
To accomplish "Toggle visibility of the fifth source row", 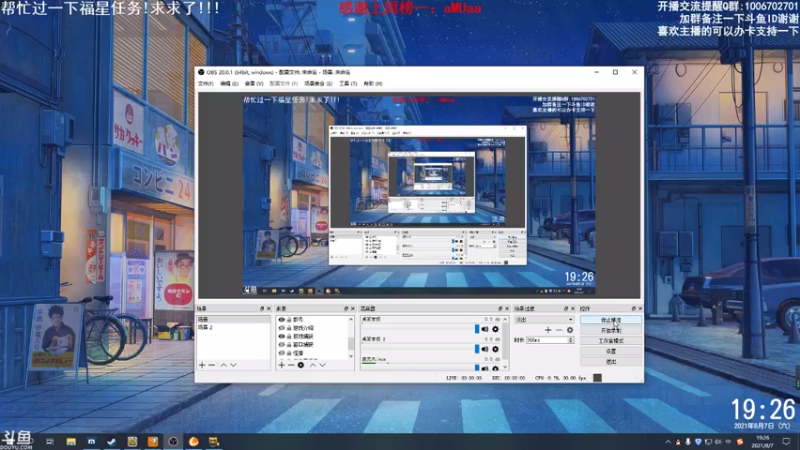I will (x=282, y=353).
